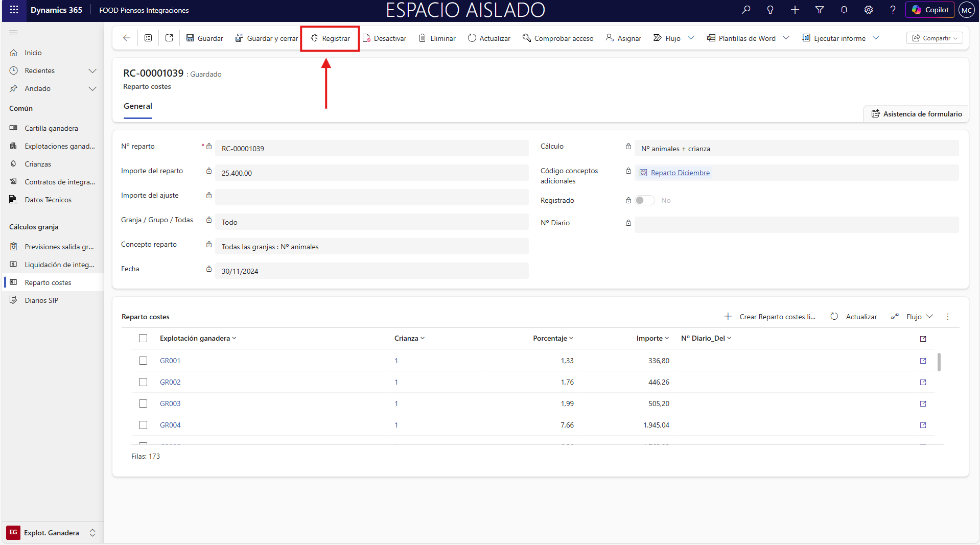The height and width of the screenshot is (545, 980).
Task: Open the app launcher waffle icon
Action: (14, 10)
